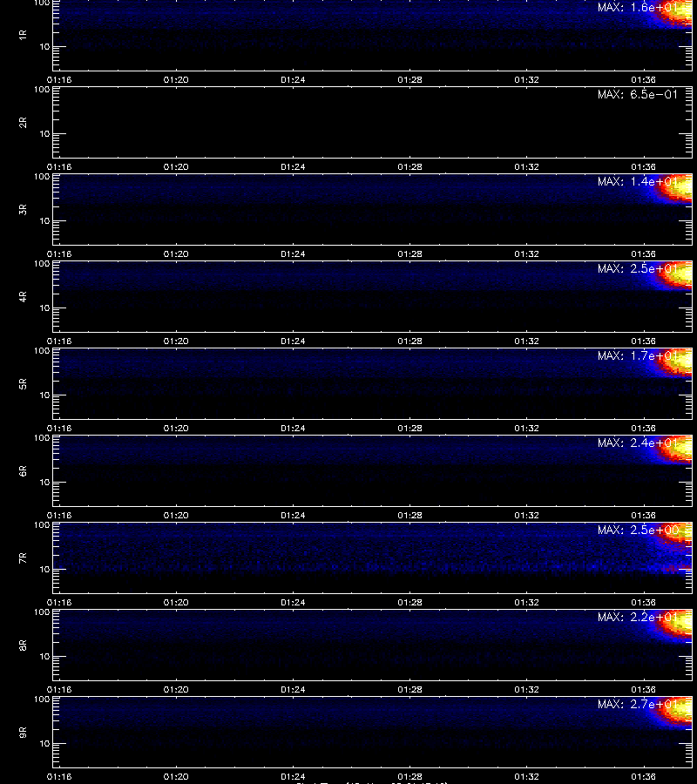This screenshot has width=697, height=784.
Task: Select the MAX: 2.7e+01 annotation
Action: tap(638, 704)
